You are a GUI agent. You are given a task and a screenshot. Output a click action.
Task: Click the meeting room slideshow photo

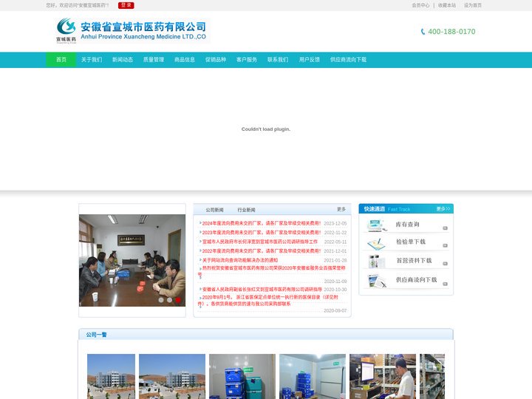[132, 260]
